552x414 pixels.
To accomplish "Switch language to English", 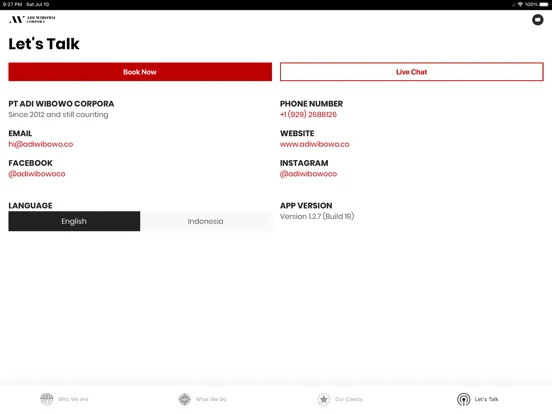I will click(x=74, y=221).
